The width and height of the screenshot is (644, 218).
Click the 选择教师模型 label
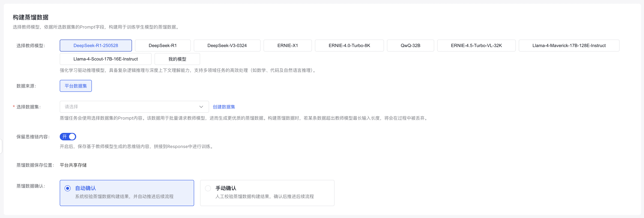click(31, 46)
